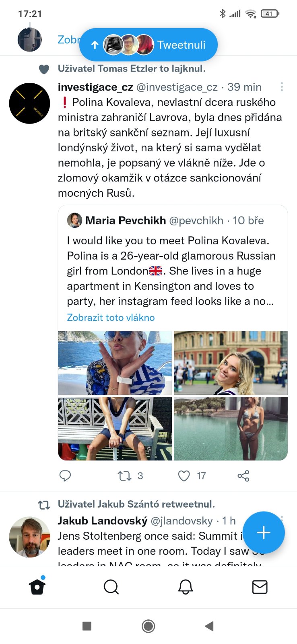Like the investigace_cz tweet
Viewport: 297px width, 644px height.
coord(184,476)
